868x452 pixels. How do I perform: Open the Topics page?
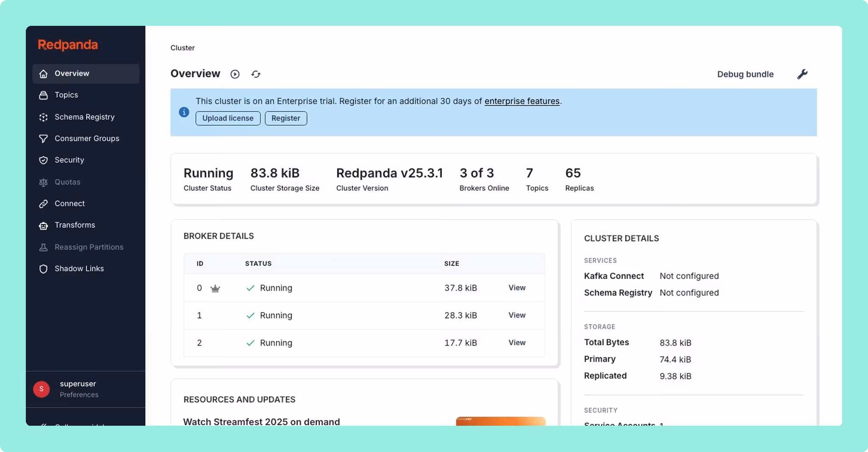point(86,95)
